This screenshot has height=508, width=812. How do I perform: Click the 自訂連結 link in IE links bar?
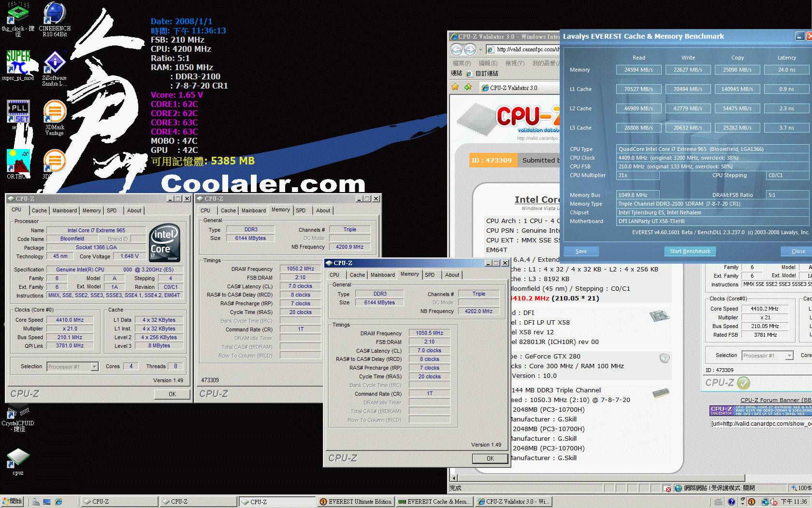coord(482,74)
